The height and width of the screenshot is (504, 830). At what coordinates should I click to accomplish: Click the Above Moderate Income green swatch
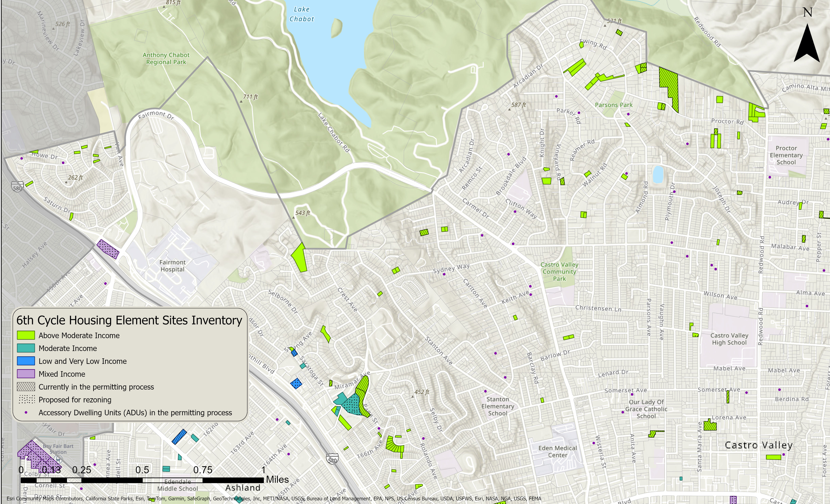[x=26, y=335]
